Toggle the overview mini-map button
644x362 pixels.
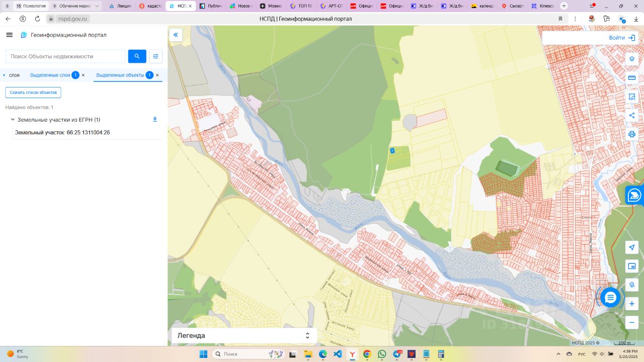coord(632,266)
